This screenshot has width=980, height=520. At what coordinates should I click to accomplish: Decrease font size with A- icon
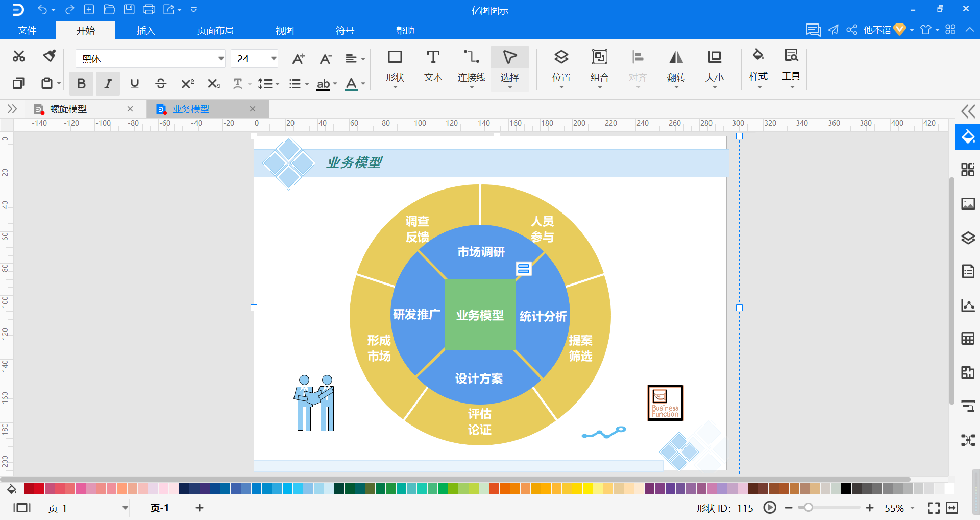326,59
